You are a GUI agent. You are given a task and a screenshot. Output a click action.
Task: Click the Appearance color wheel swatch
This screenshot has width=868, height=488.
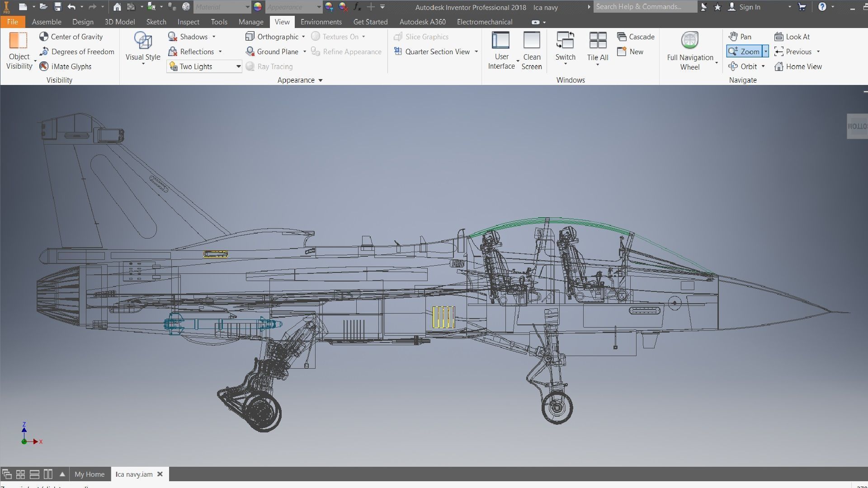[x=258, y=7]
